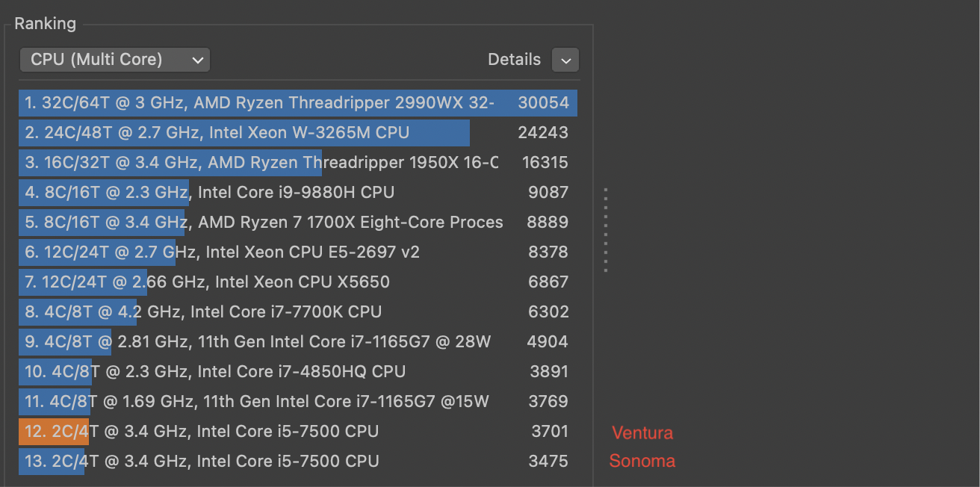This screenshot has width=980, height=487.
Task: Click the score value 6867
Action: pos(548,282)
